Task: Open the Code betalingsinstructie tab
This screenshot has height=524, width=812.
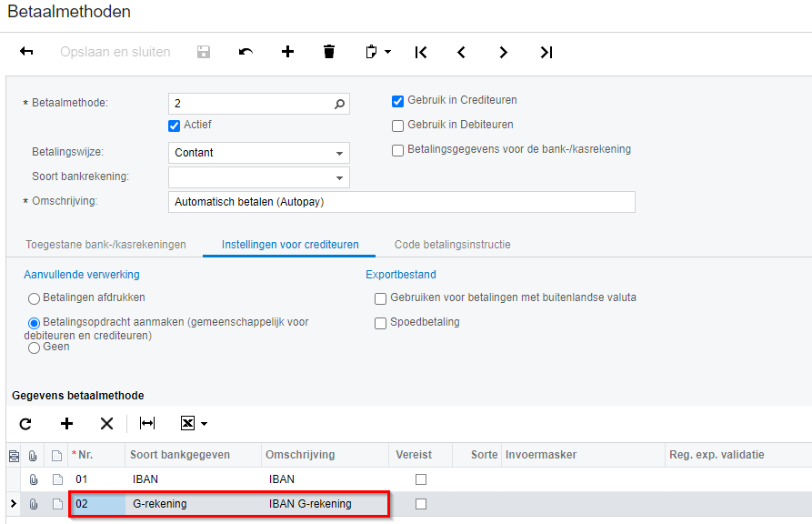Action: point(452,245)
